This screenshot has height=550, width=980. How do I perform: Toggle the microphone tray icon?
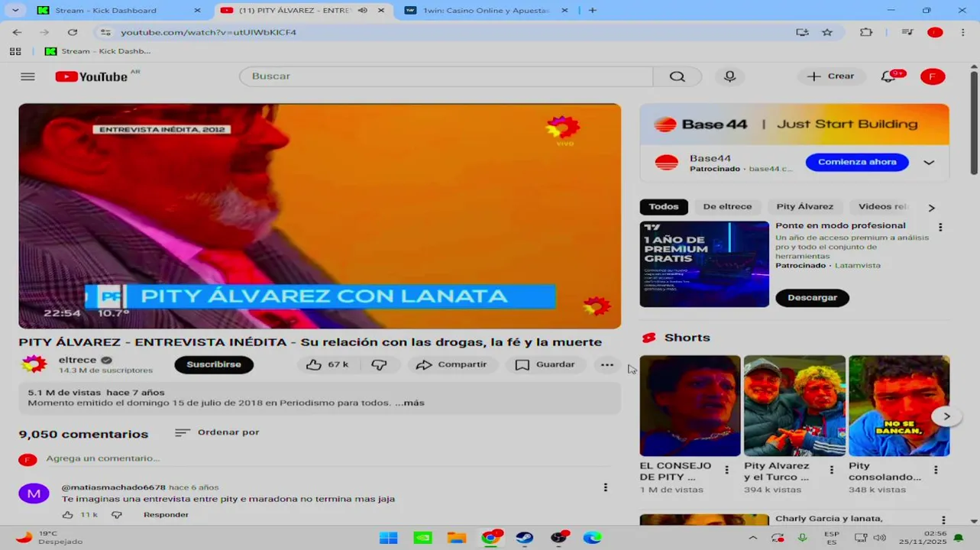803,538
